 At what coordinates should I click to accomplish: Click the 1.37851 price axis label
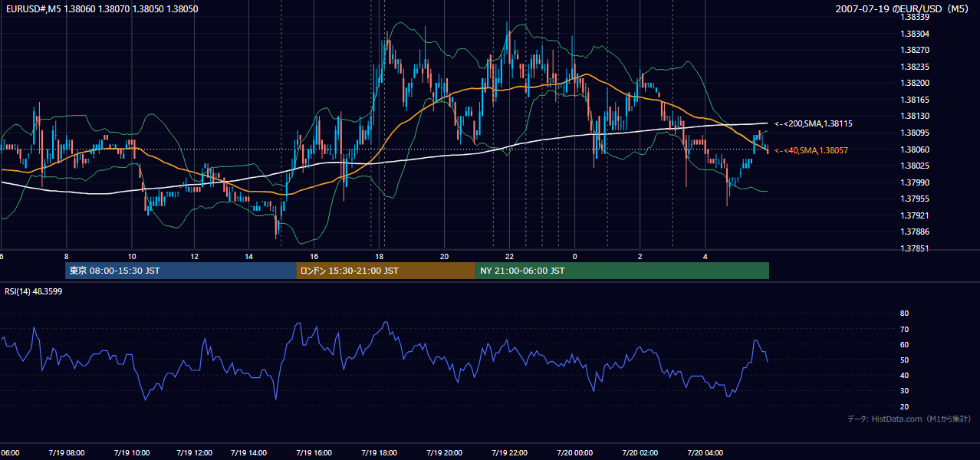point(916,248)
